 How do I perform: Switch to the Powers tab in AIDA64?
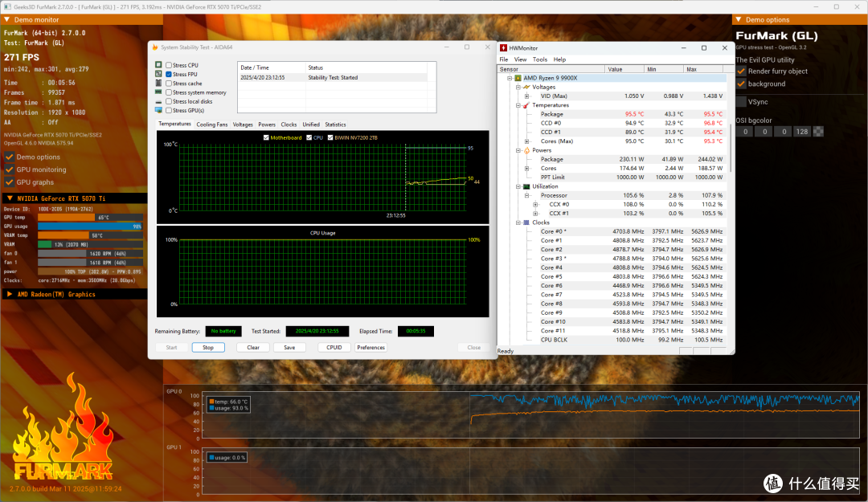point(267,124)
